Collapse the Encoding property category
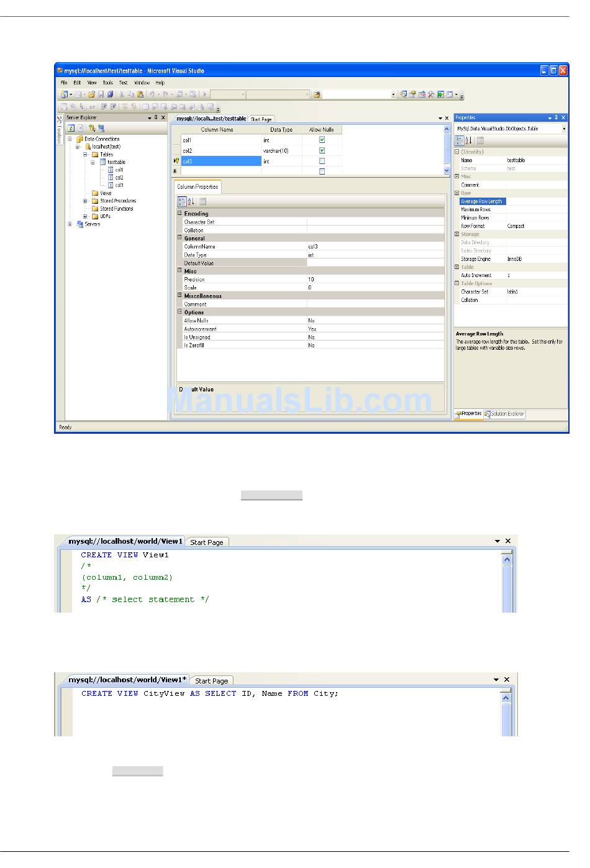This screenshot has width=590, height=868. 180,213
